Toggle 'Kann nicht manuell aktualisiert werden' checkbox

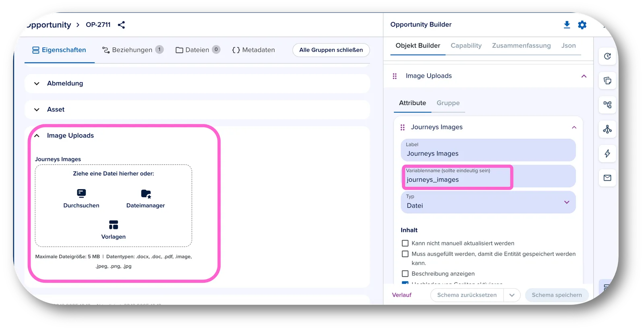coord(405,243)
